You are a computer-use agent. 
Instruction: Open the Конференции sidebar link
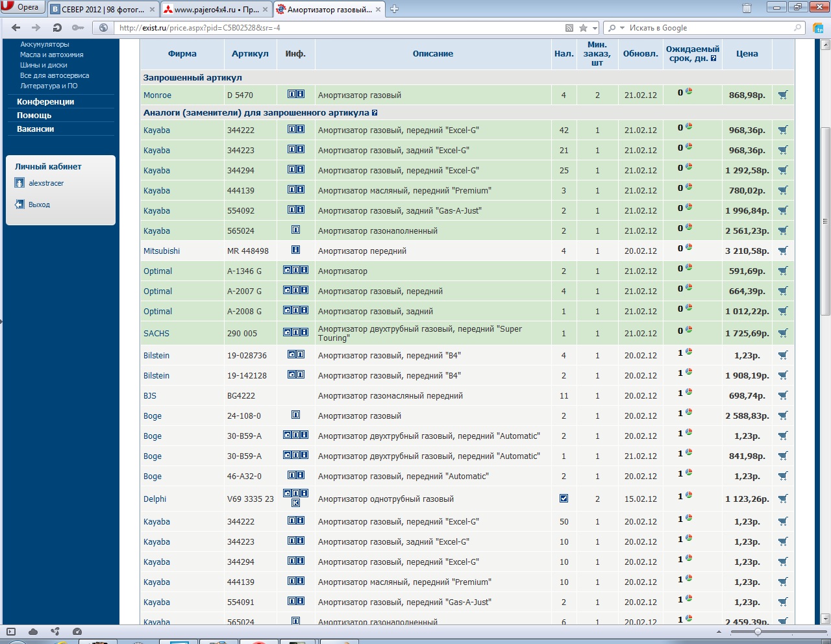click(x=45, y=102)
